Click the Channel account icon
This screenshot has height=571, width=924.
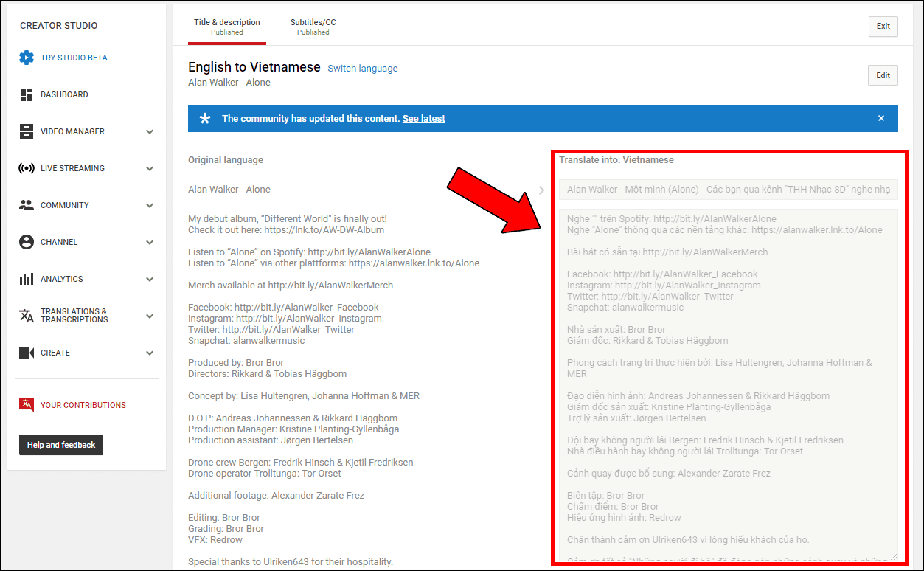pyautogui.click(x=27, y=242)
